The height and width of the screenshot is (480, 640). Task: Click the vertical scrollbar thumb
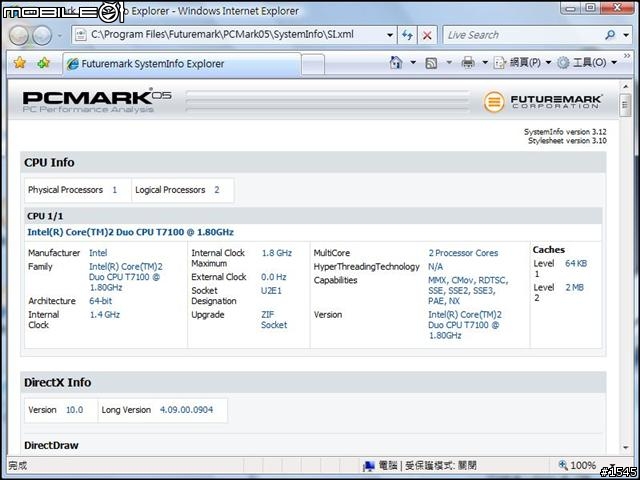pyautogui.click(x=625, y=105)
